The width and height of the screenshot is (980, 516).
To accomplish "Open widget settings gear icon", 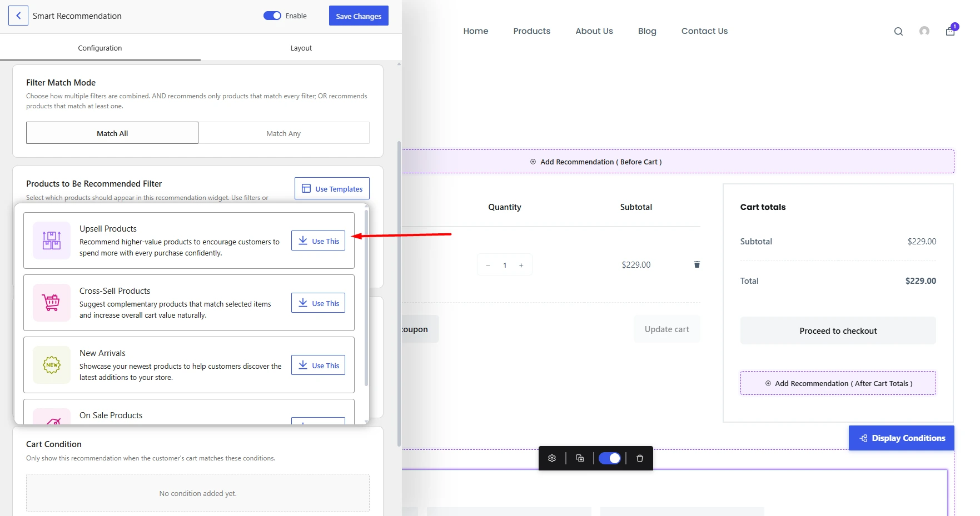I will (552, 458).
